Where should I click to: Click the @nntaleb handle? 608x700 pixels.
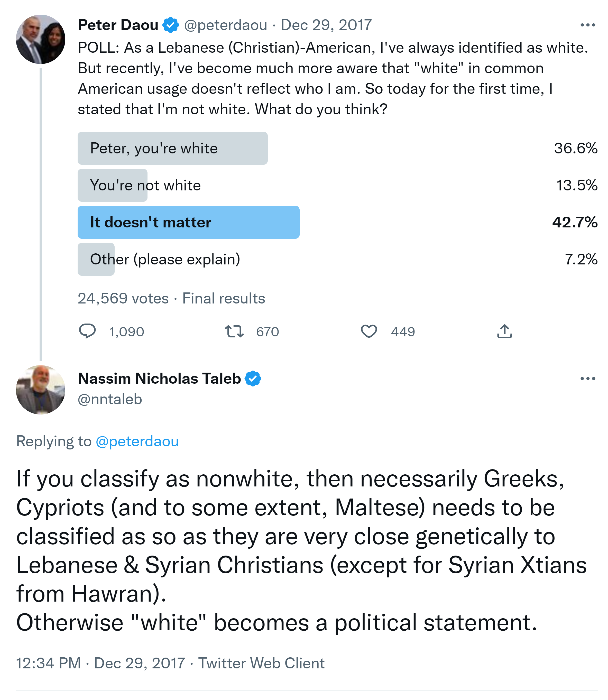coord(110,399)
